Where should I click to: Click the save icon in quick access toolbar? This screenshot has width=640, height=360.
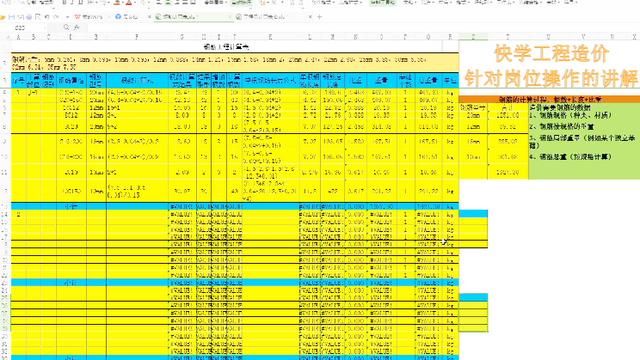(x=11, y=17)
